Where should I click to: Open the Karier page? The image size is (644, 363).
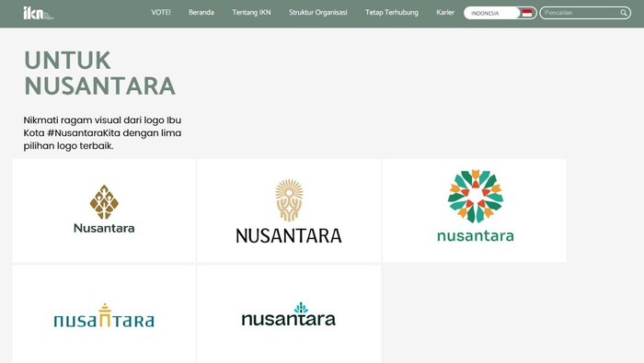pyautogui.click(x=445, y=12)
